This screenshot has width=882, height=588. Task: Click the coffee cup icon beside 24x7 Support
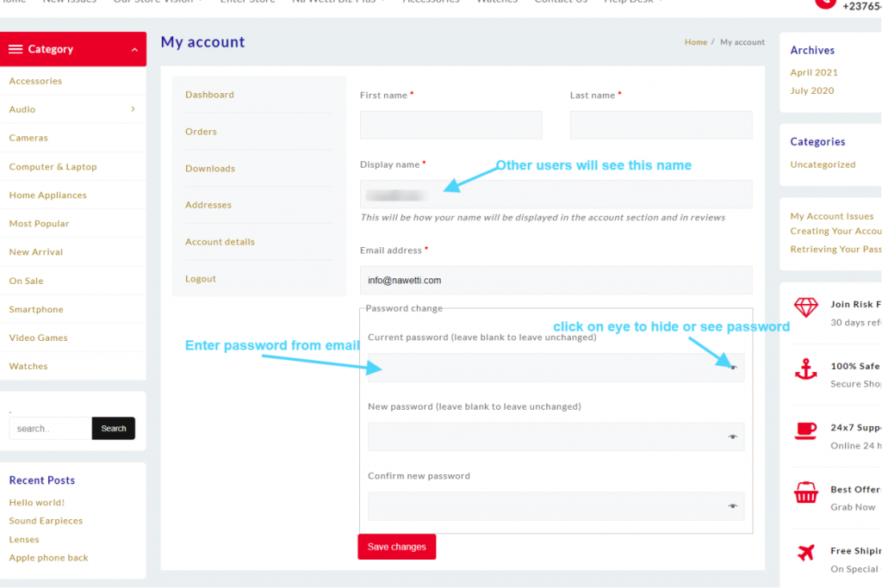coord(805,430)
